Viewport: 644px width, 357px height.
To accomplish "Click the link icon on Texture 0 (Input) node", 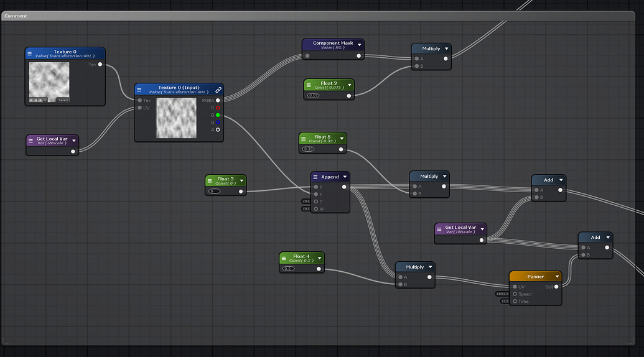I will [218, 90].
